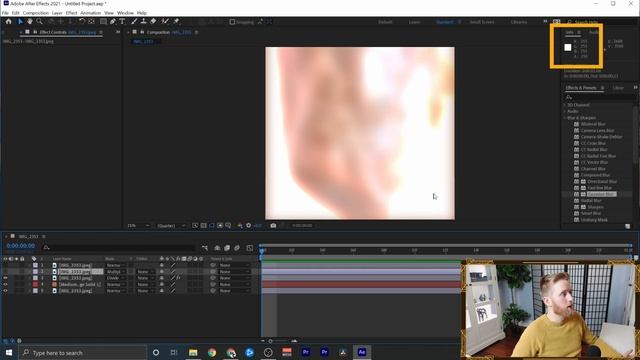Open File Explorer from the taskbar
The width and height of the screenshot is (640, 360).
click(193, 352)
